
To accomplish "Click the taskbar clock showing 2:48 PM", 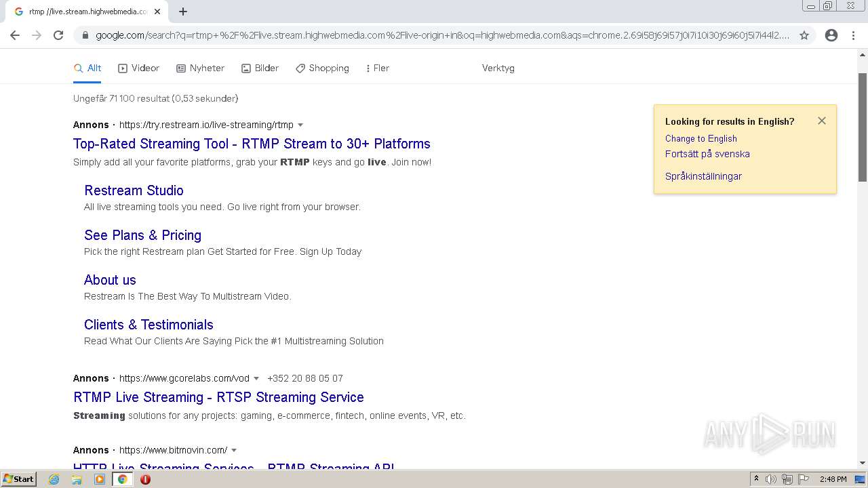I will click(x=833, y=479).
